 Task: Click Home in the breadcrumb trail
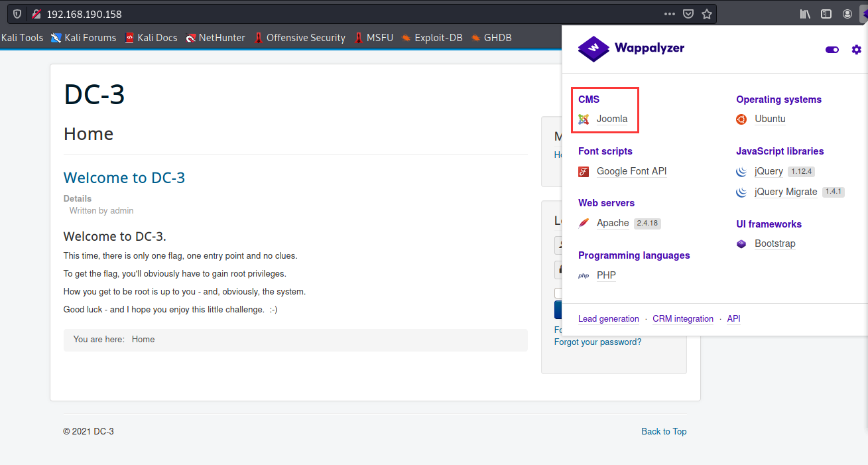pos(143,339)
